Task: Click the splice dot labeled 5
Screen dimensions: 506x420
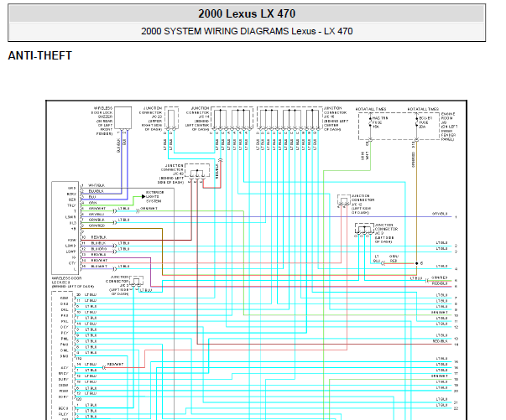Action: click(416, 263)
